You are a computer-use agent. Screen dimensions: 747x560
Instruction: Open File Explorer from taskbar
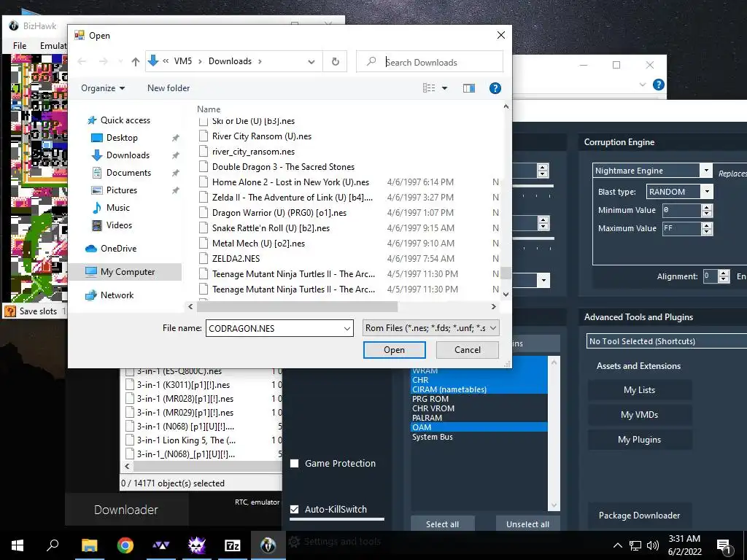[89, 545]
